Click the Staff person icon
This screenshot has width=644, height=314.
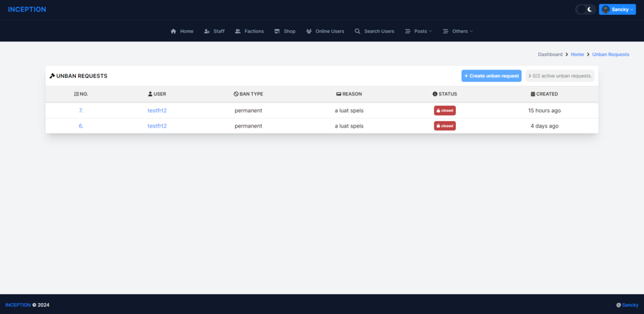coord(207,31)
